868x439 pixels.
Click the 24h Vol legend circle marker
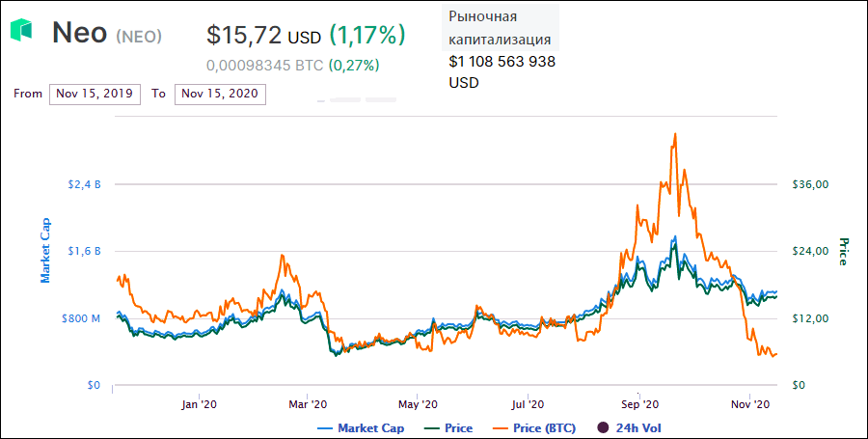(603, 427)
